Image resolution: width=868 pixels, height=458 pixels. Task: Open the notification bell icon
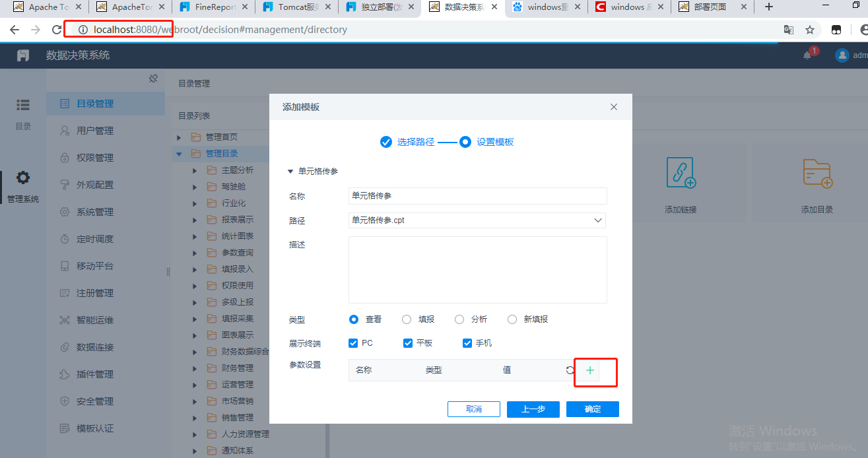[807, 55]
